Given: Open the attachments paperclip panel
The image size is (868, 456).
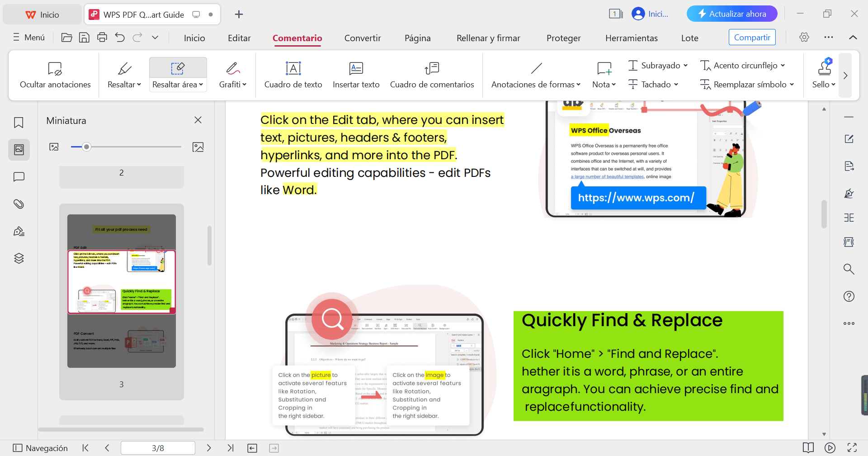Looking at the screenshot, I should pyautogui.click(x=19, y=204).
